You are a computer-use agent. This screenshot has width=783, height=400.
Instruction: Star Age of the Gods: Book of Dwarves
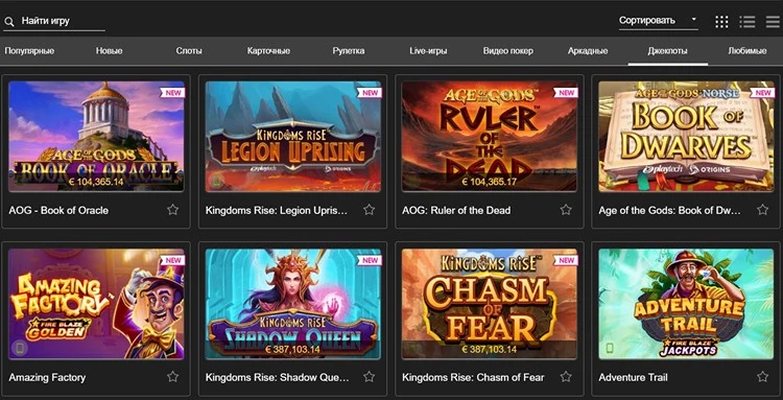point(762,210)
